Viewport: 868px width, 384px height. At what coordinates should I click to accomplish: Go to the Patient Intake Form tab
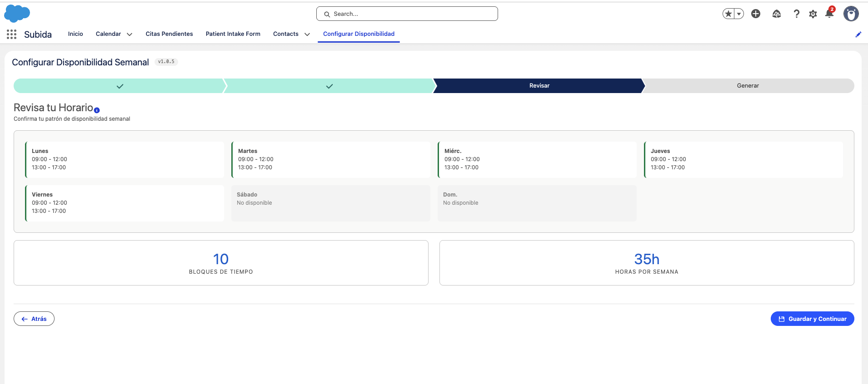tap(233, 34)
